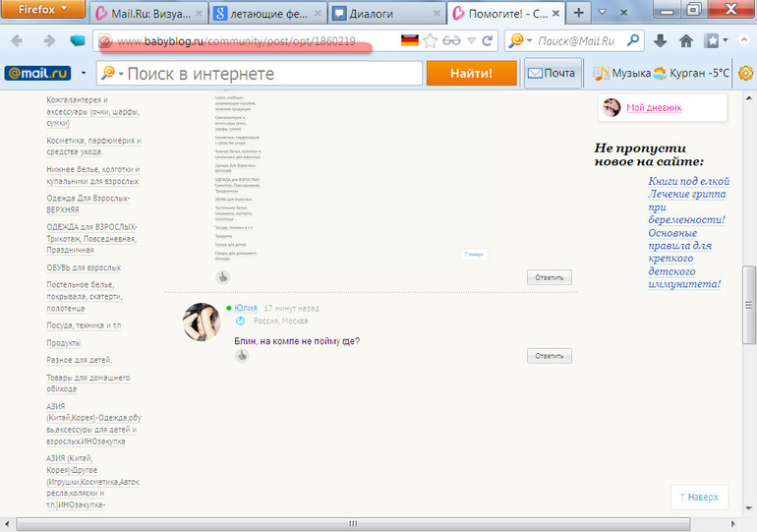Click the Firefox application menu button
This screenshot has width=757, height=532.
(x=44, y=11)
